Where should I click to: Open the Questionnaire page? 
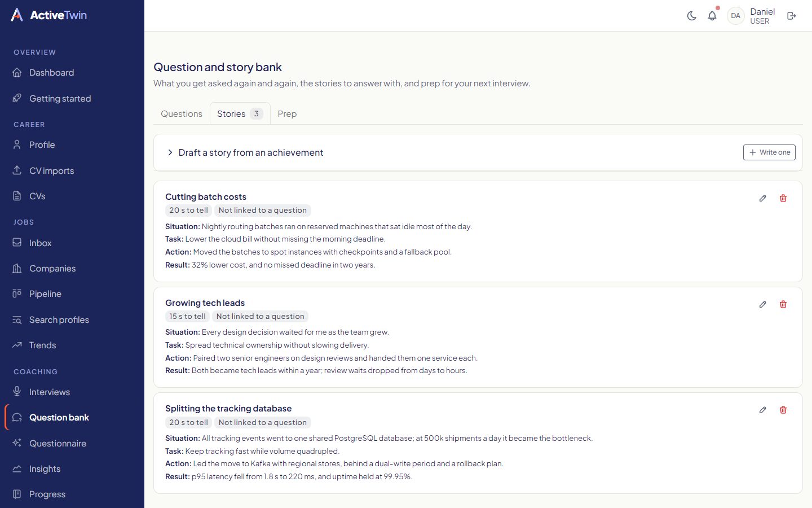pos(72,443)
